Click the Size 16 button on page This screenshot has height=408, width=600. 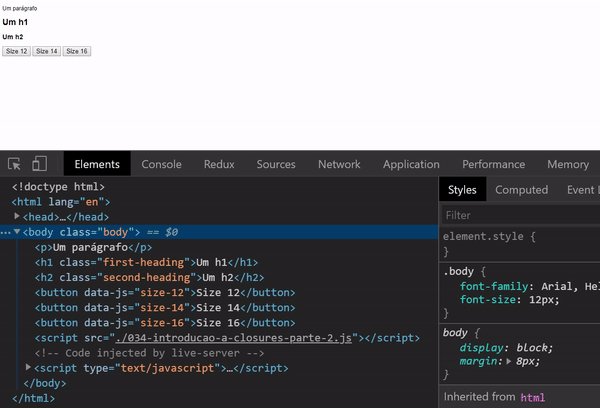click(77, 51)
